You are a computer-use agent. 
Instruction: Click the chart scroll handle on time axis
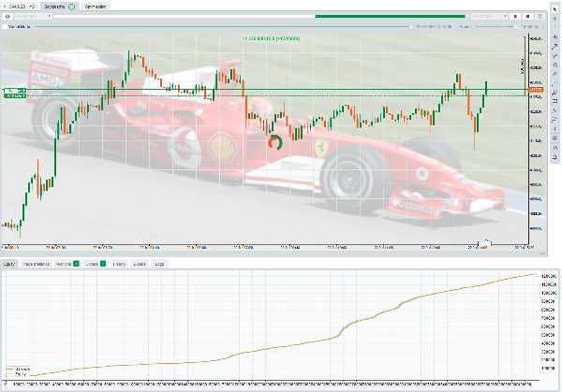coord(485,243)
